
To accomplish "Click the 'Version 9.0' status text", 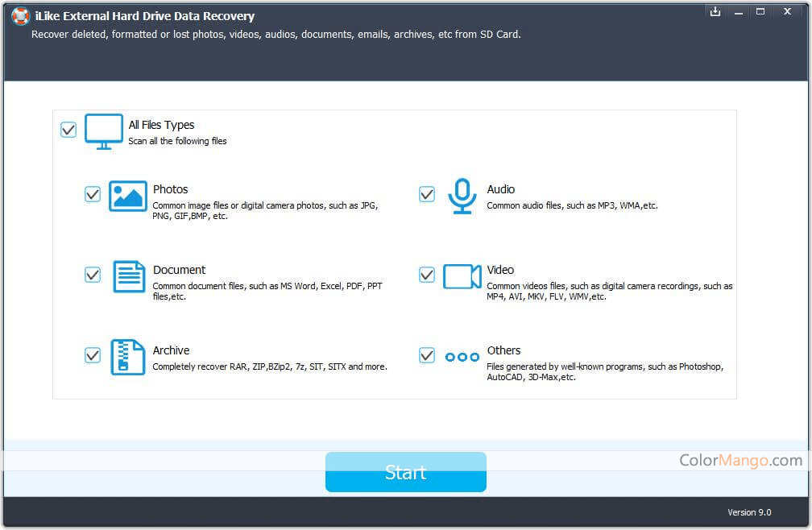I will coord(749,512).
